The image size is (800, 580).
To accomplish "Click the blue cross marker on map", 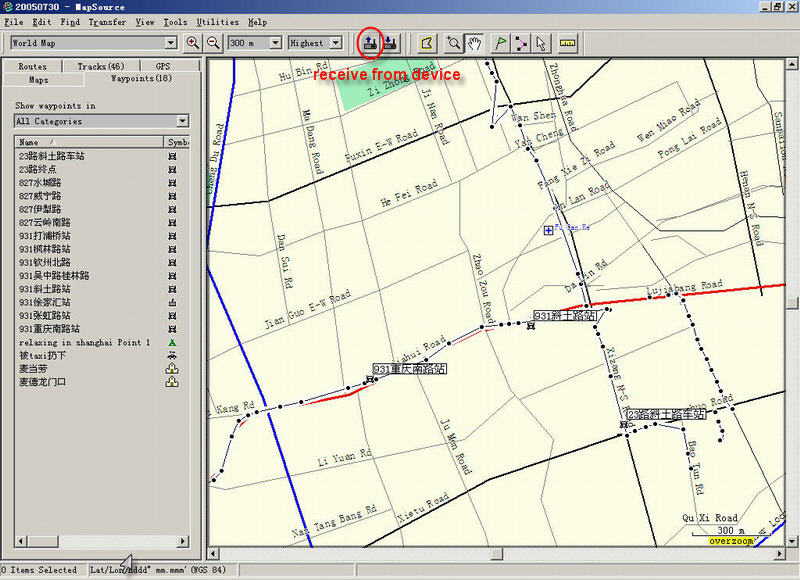I will coord(548,231).
